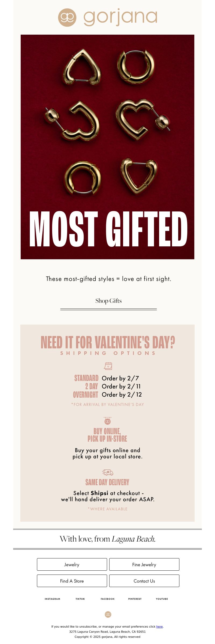Open the Jewelry button

(72, 564)
